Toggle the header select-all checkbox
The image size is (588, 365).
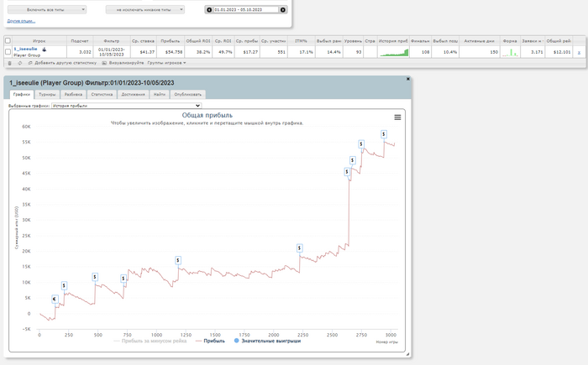(8, 40)
